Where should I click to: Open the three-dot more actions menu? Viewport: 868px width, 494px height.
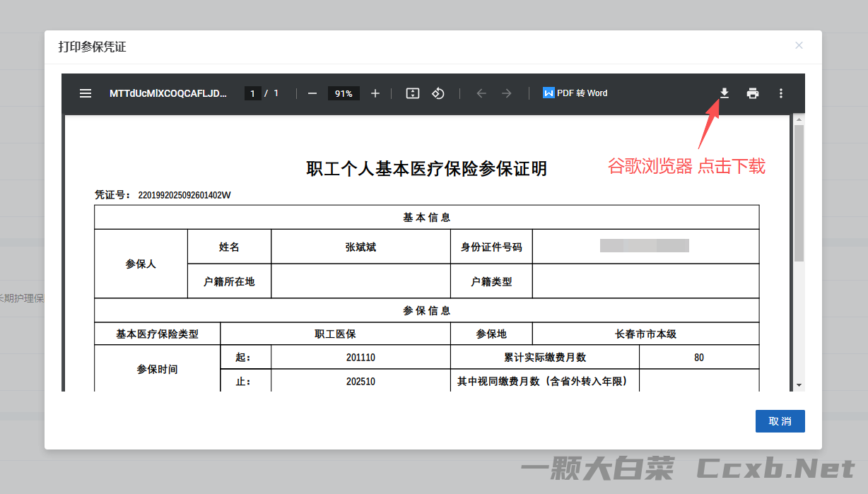tap(781, 93)
